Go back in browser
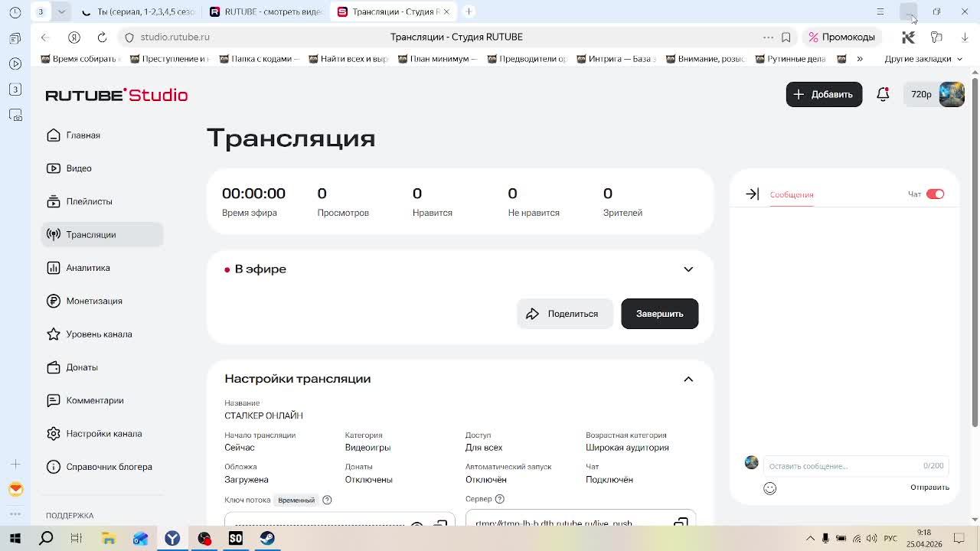The image size is (980, 551). click(45, 37)
